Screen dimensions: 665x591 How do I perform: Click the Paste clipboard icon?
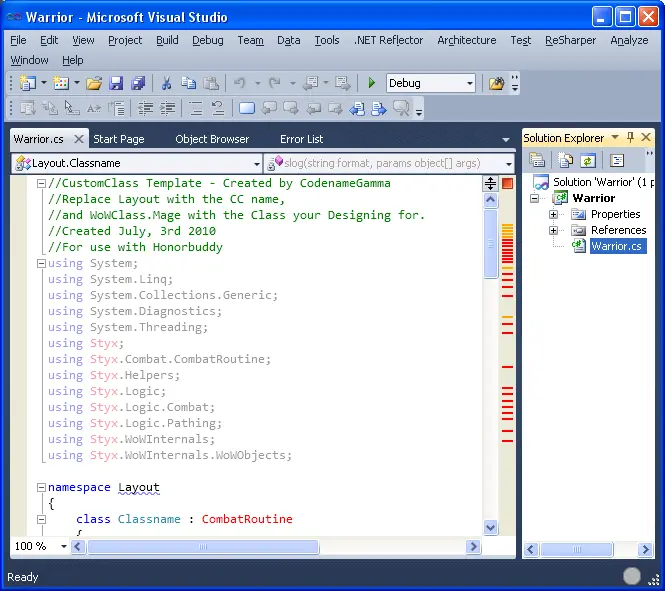pos(211,83)
